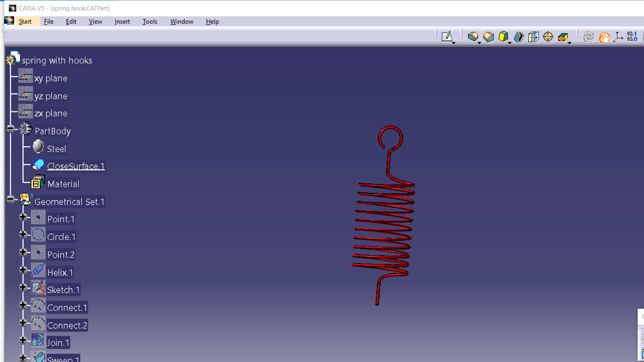Collapse the PartBody node
The height and width of the screenshot is (362, 644).
10,129
